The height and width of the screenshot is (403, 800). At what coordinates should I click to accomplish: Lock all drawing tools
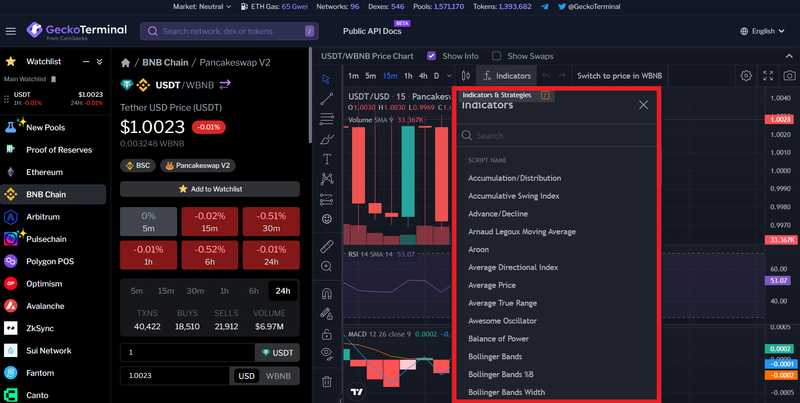[x=327, y=334]
